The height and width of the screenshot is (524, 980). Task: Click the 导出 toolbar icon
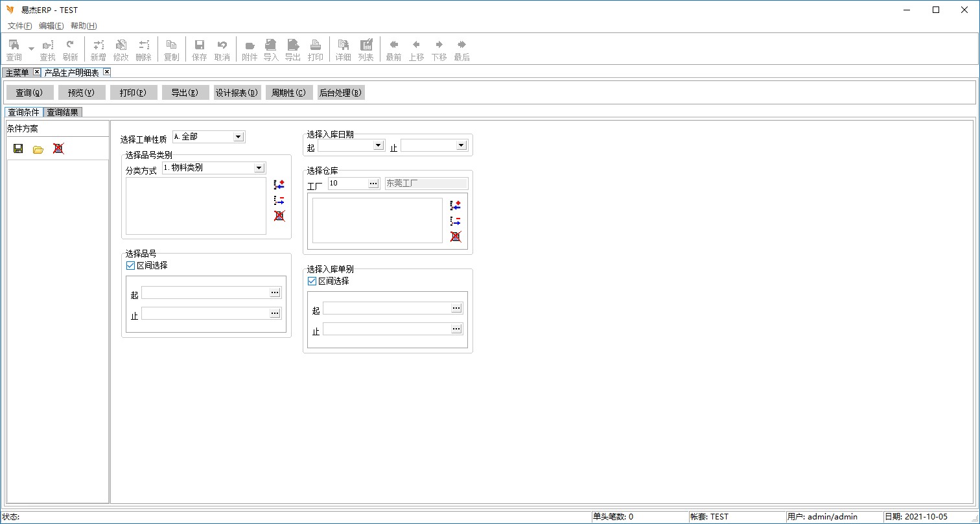pyautogui.click(x=293, y=50)
